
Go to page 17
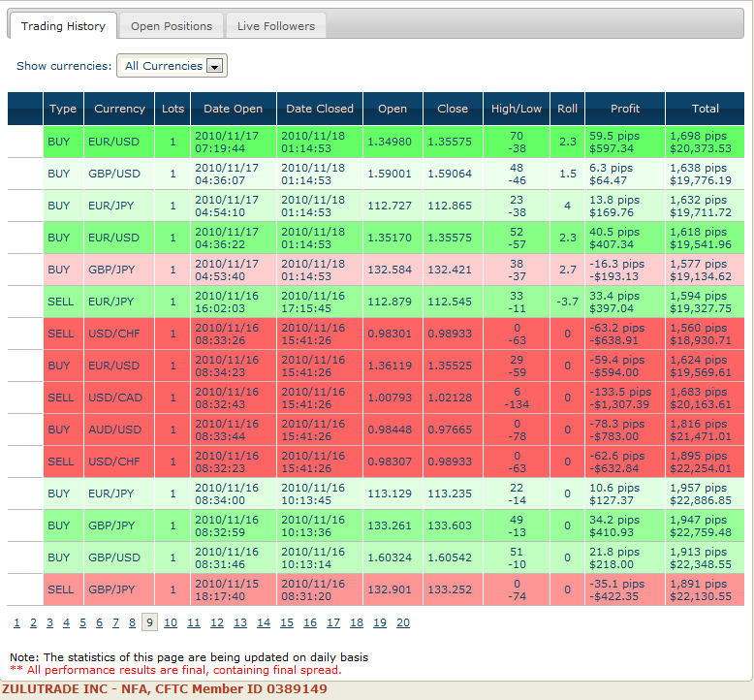click(x=333, y=622)
